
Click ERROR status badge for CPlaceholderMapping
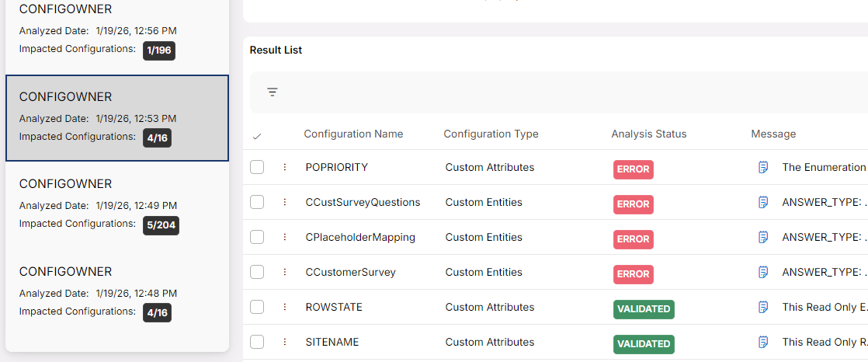pyautogui.click(x=634, y=239)
